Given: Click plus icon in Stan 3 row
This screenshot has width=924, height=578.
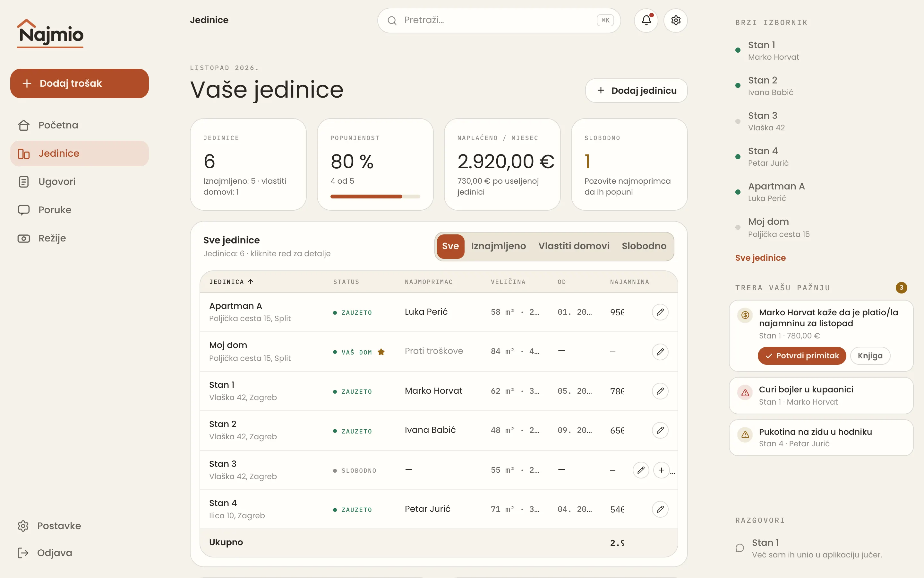Looking at the screenshot, I should coord(661,470).
